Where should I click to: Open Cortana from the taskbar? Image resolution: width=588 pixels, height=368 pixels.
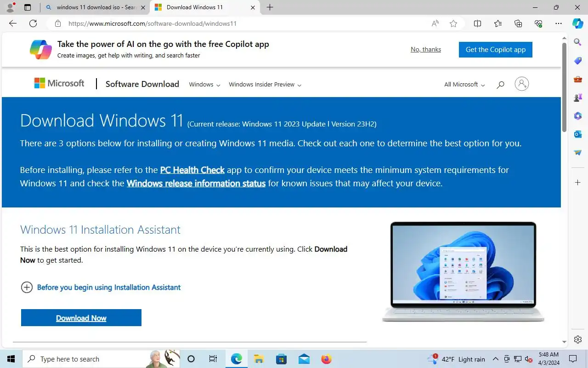click(x=192, y=359)
